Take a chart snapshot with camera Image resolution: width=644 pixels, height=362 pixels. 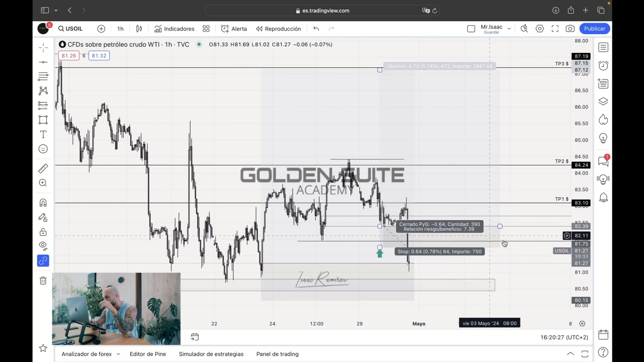(x=570, y=28)
